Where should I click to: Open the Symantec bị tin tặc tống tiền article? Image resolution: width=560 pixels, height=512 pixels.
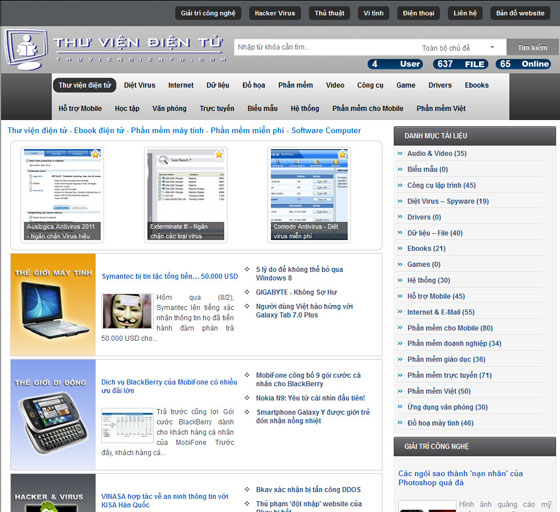click(x=170, y=276)
